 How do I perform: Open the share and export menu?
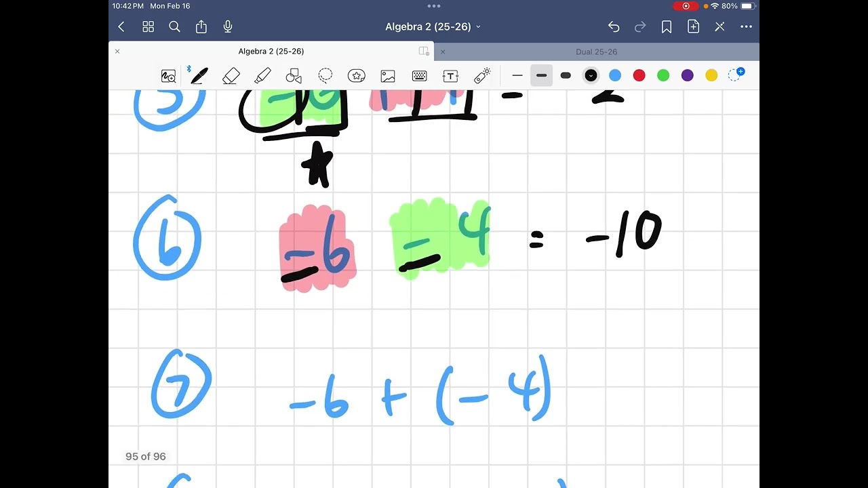pos(201,26)
